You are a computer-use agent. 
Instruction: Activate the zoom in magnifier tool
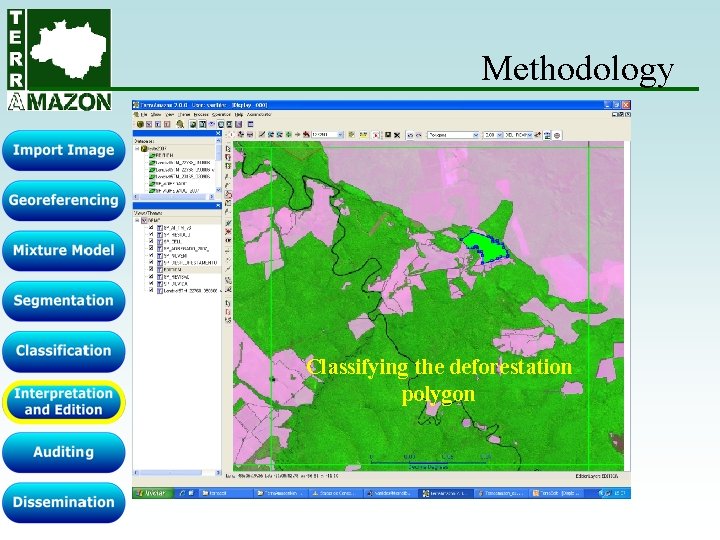[x=271, y=135]
